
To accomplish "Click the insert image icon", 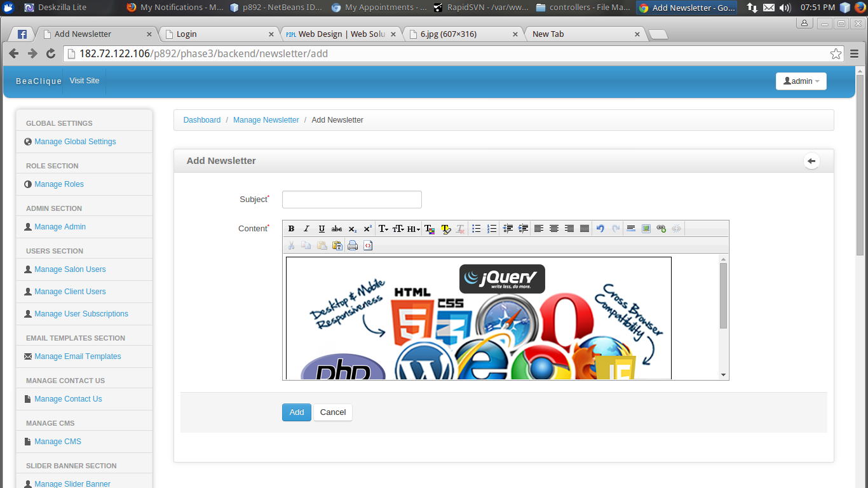I will coord(646,229).
